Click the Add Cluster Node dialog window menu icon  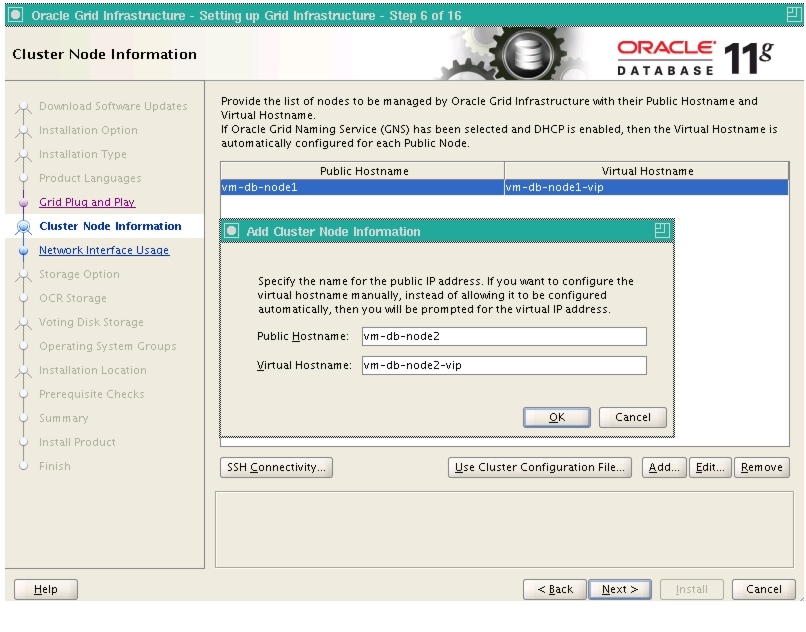pyautogui.click(x=231, y=231)
